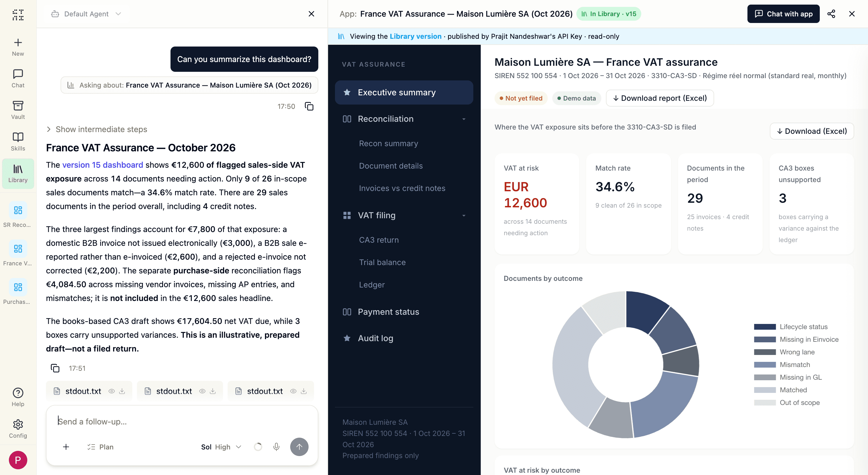The height and width of the screenshot is (475, 868).
Task: Open the Default Agent dropdown
Action: coord(86,14)
